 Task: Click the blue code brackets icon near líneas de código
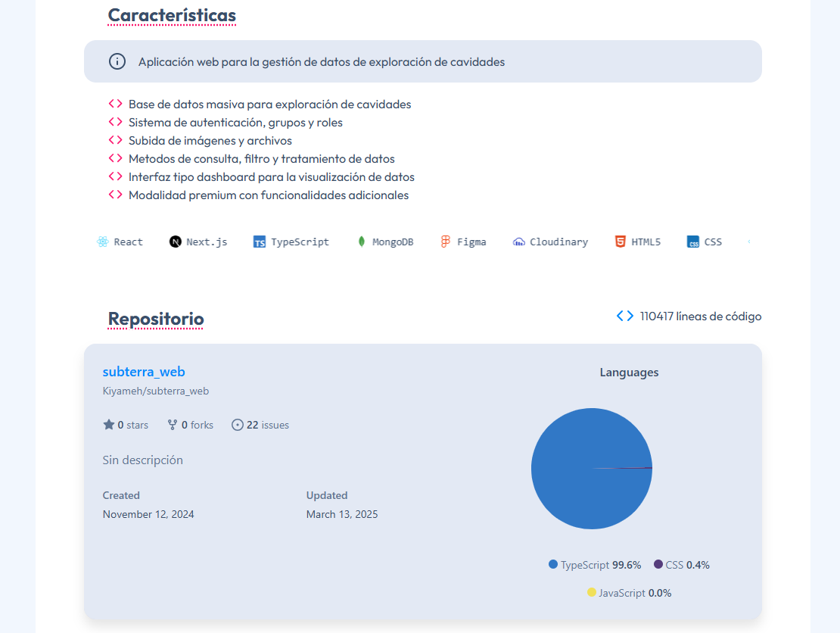[624, 316]
